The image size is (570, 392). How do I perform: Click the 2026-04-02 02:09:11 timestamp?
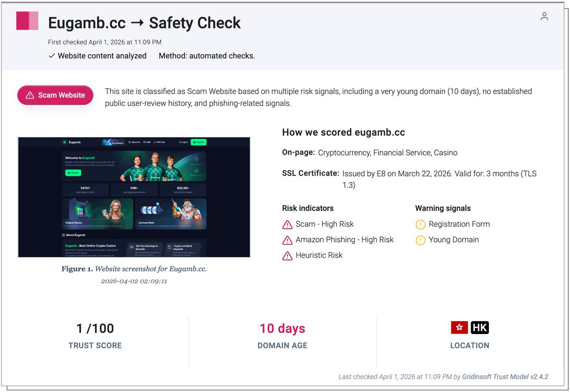(x=134, y=281)
